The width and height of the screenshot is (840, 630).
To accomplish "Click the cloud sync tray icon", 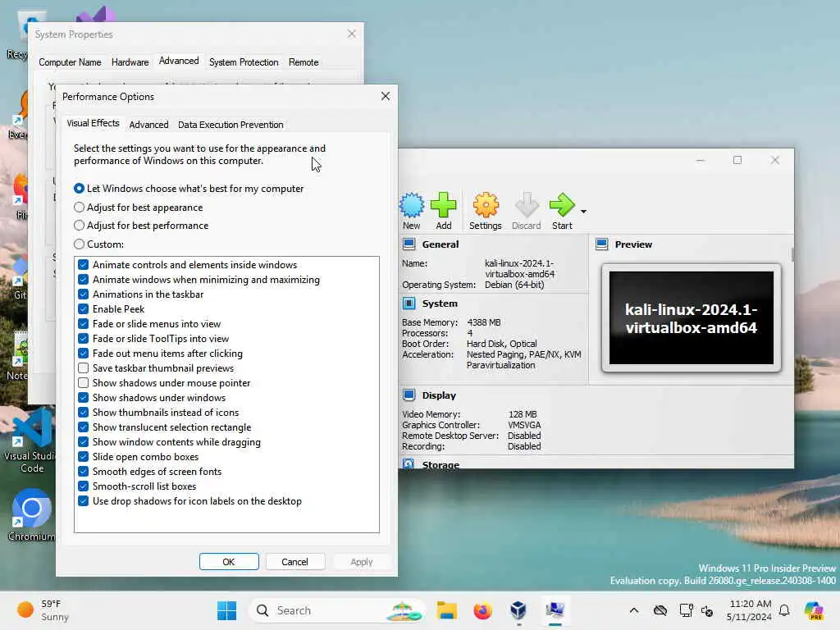I will [660, 610].
